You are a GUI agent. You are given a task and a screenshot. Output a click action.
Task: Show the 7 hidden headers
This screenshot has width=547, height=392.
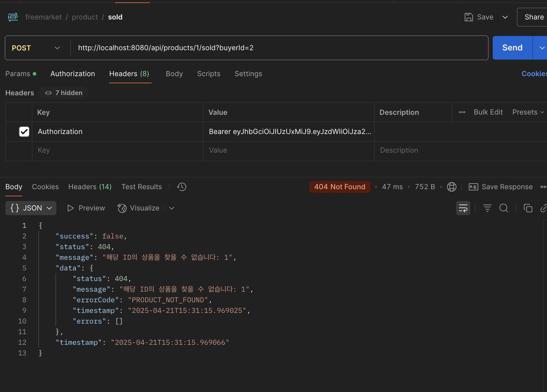63,93
